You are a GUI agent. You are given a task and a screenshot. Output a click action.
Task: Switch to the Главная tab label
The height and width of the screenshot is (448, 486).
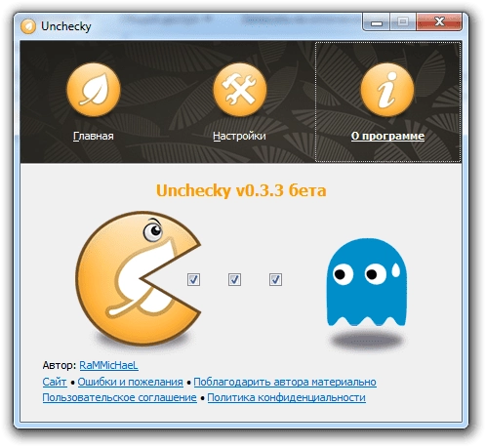pyautogui.click(x=94, y=136)
